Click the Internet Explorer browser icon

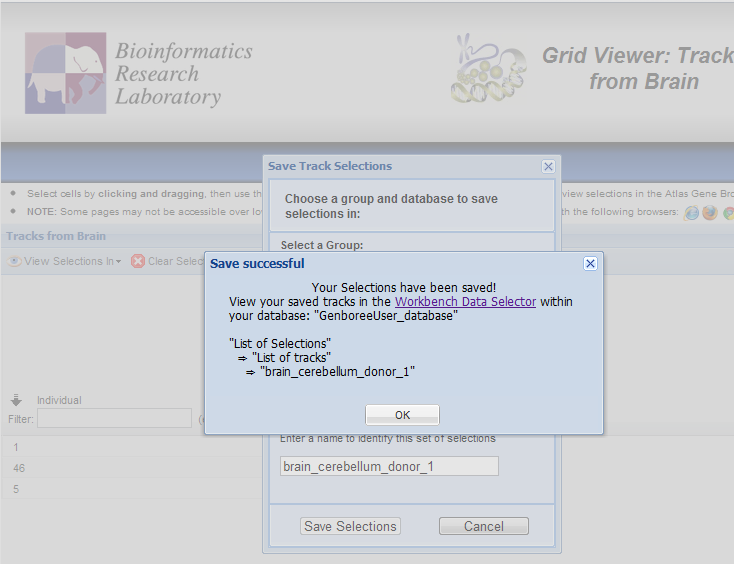coord(691,212)
